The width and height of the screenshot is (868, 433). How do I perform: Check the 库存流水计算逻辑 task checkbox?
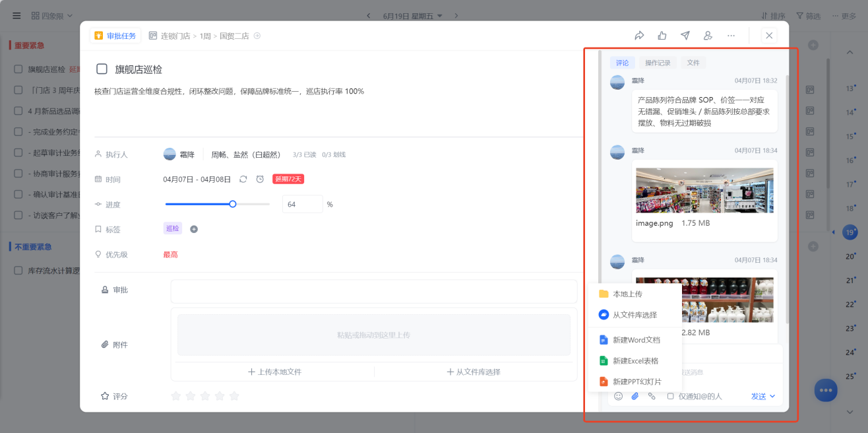[18, 271]
